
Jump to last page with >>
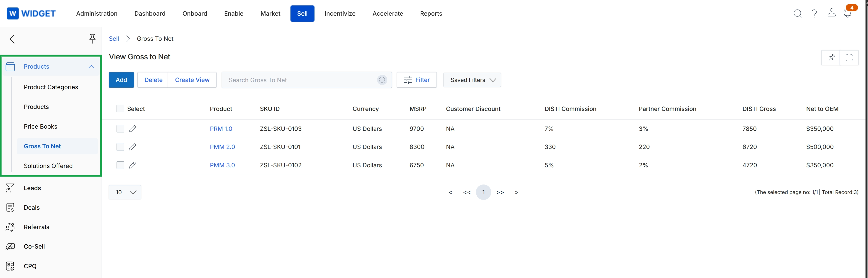click(x=500, y=192)
